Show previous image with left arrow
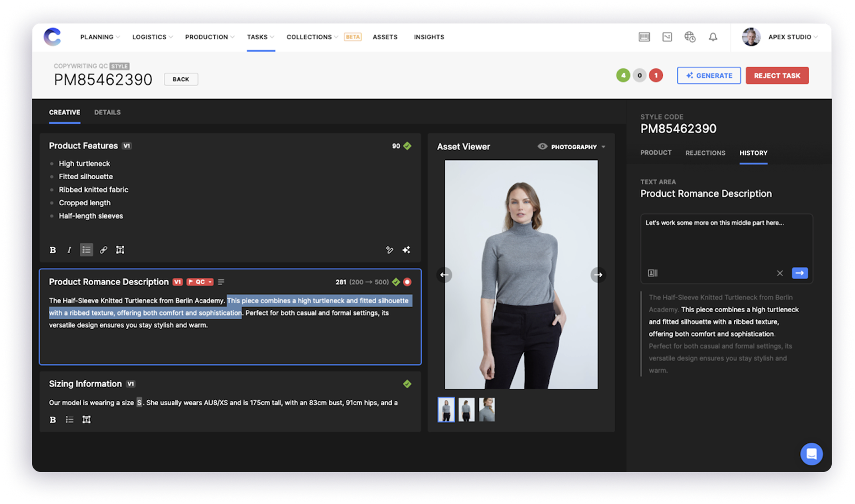855x504 pixels. [x=445, y=275]
